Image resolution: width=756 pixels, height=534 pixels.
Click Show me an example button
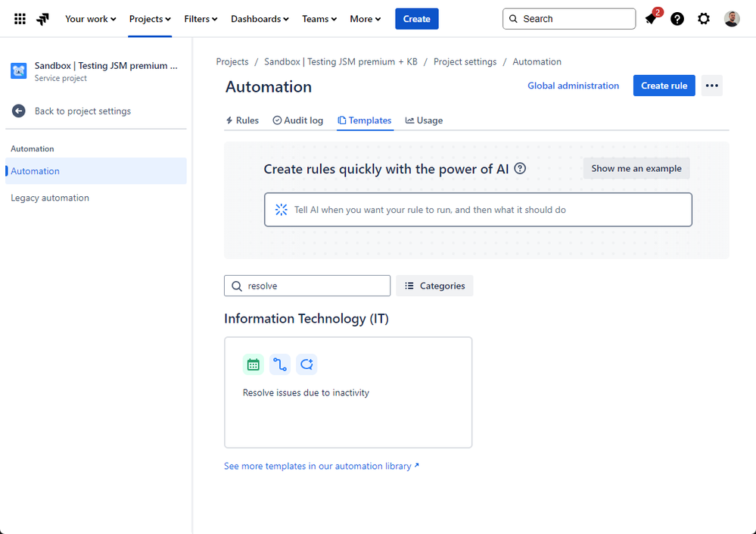636,168
